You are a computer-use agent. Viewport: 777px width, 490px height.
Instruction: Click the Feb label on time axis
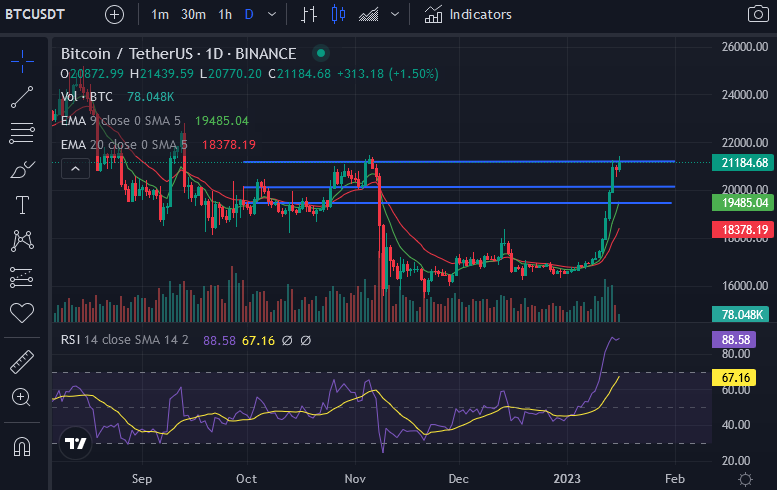coord(675,479)
